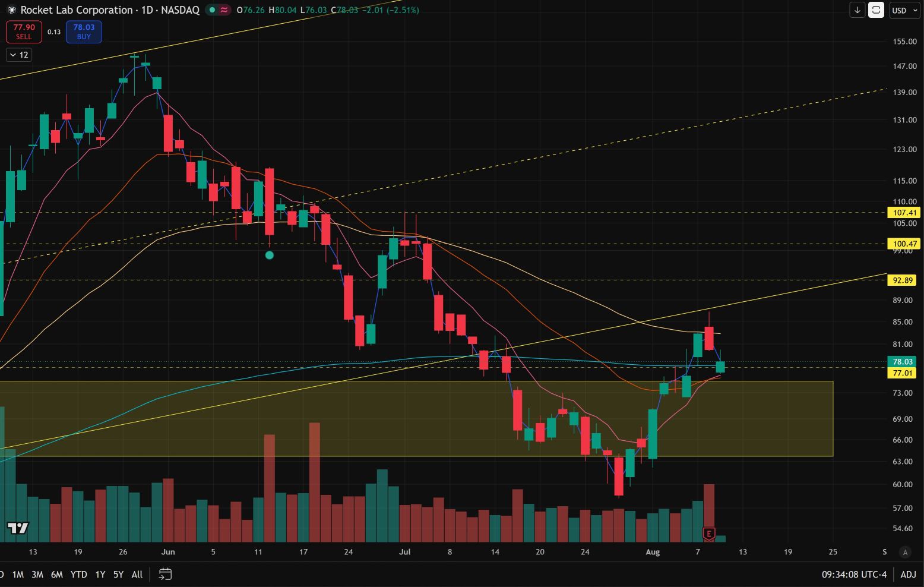
Task: Click the blue BUY 78.03 button
Action: [x=84, y=31]
